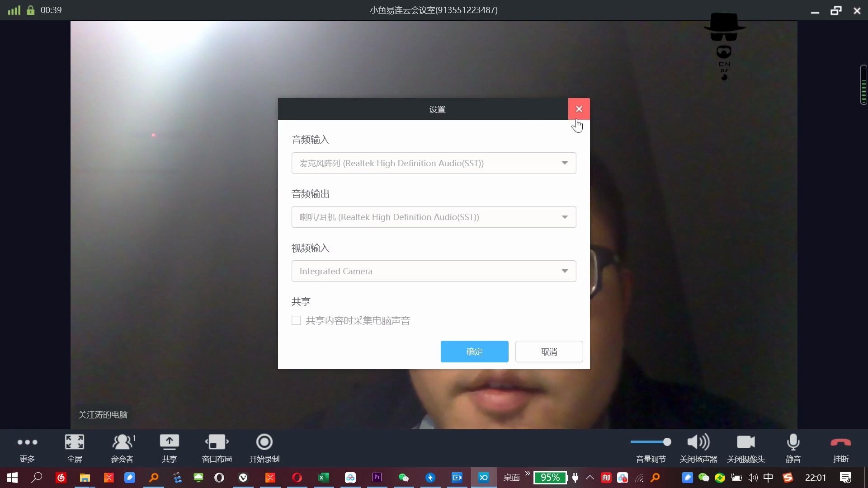Expand 音频输出 device dropdown
Viewport: 868px width, 488px height.
pos(564,217)
